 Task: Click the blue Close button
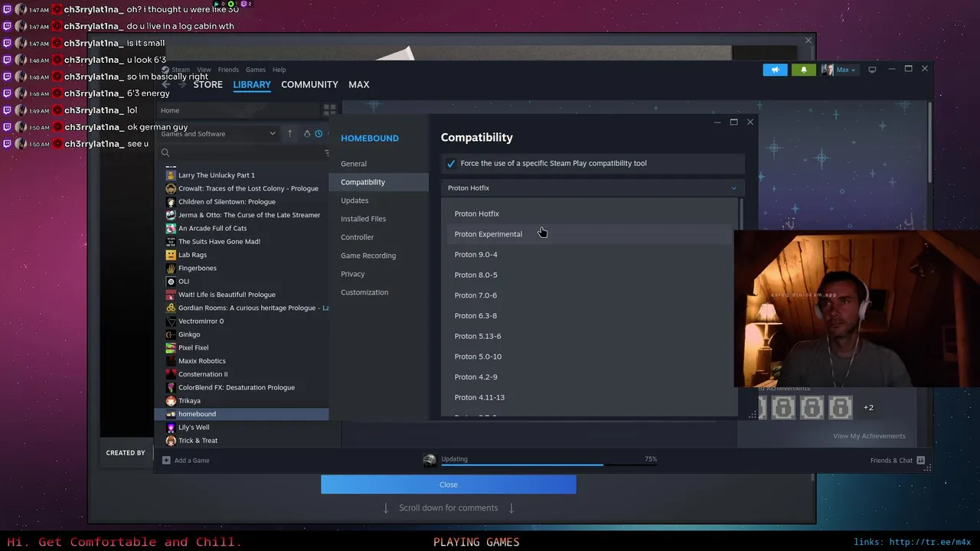449,484
